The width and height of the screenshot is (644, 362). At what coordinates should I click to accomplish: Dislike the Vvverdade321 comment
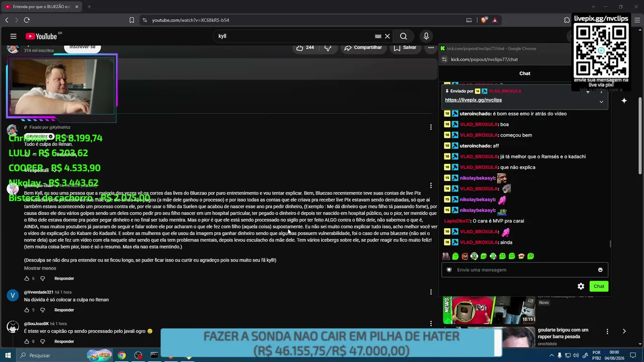click(x=42, y=310)
